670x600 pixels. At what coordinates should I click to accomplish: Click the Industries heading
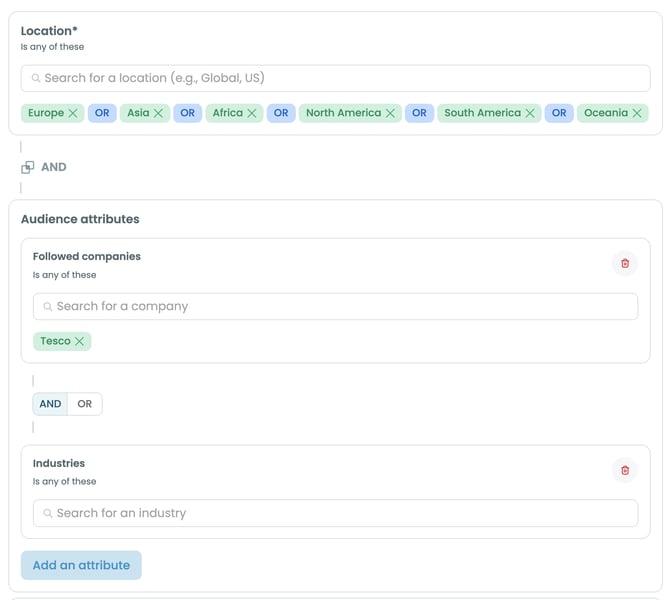(x=59, y=463)
